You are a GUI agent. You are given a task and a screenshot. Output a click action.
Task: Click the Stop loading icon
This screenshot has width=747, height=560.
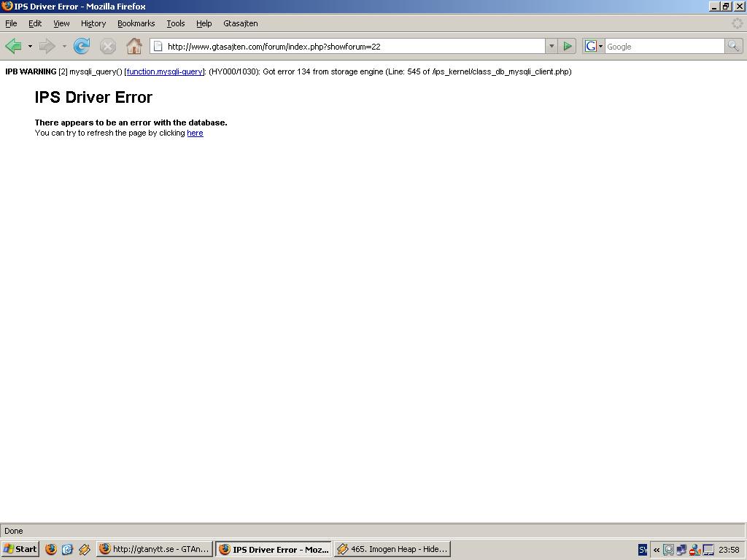coord(108,46)
